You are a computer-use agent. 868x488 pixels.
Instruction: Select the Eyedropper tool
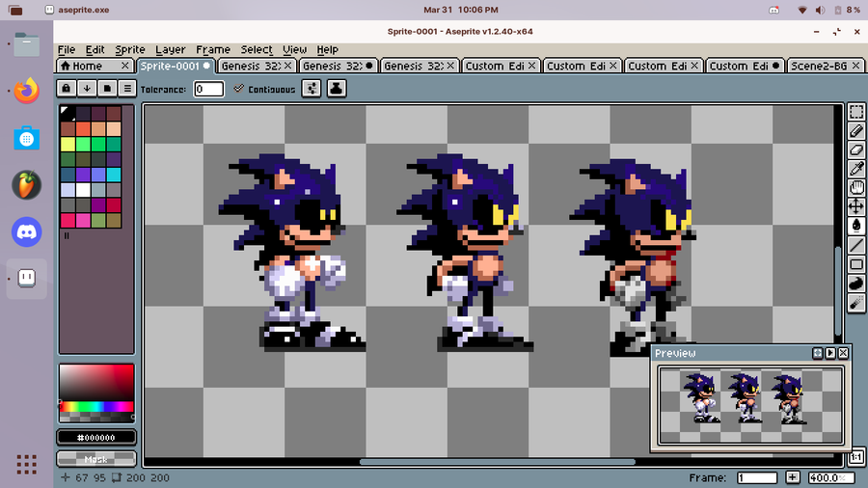click(x=856, y=169)
